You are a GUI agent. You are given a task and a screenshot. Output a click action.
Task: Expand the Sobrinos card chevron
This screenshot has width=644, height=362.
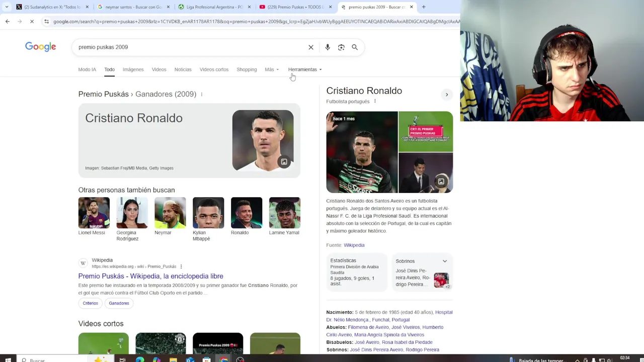pos(445,261)
